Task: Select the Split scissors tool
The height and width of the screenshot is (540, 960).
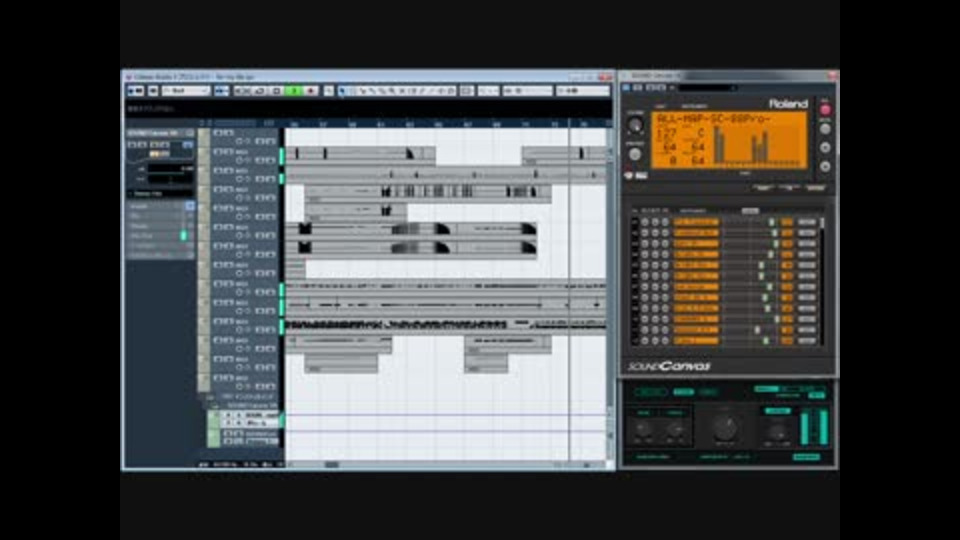Action: [362, 91]
